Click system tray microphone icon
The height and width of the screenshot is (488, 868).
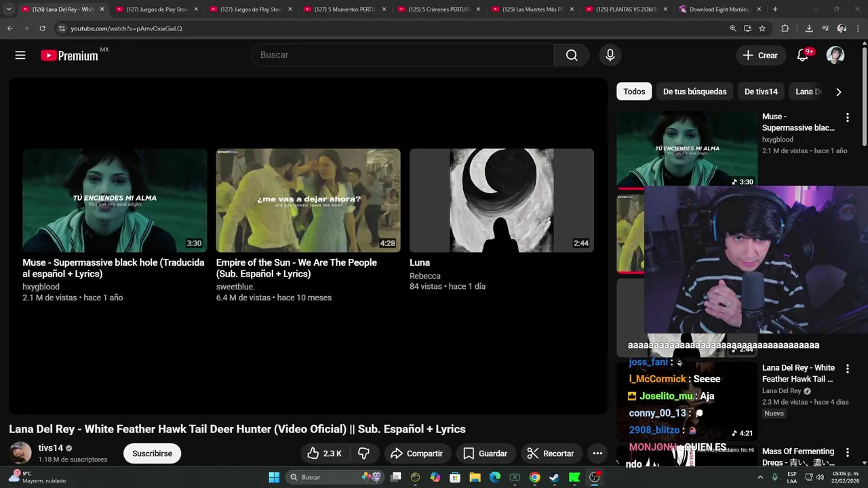point(774,477)
